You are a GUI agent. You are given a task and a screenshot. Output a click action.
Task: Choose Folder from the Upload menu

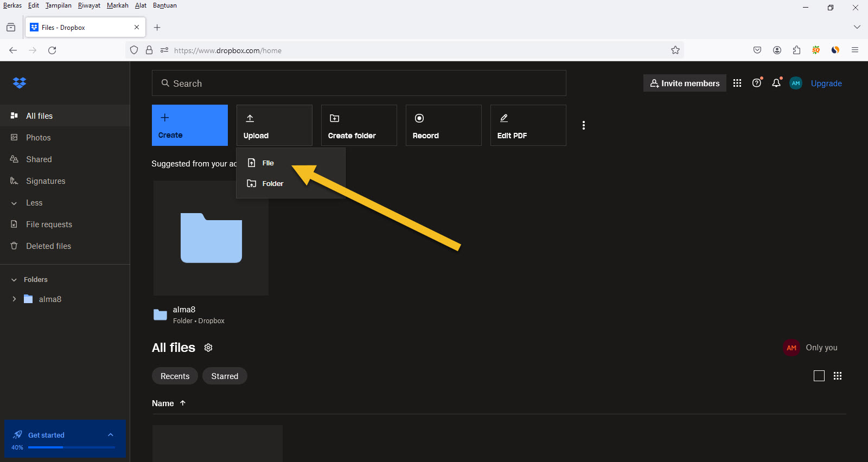[272, 184]
